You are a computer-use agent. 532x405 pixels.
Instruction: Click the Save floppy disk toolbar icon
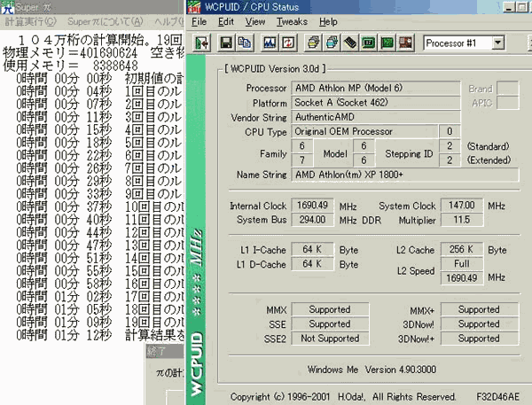coord(226,43)
